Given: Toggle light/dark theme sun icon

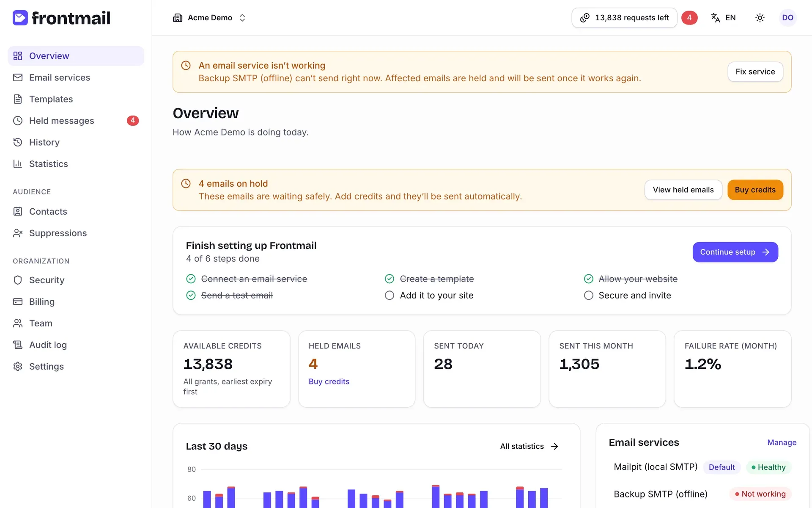Looking at the screenshot, I should coord(760,18).
